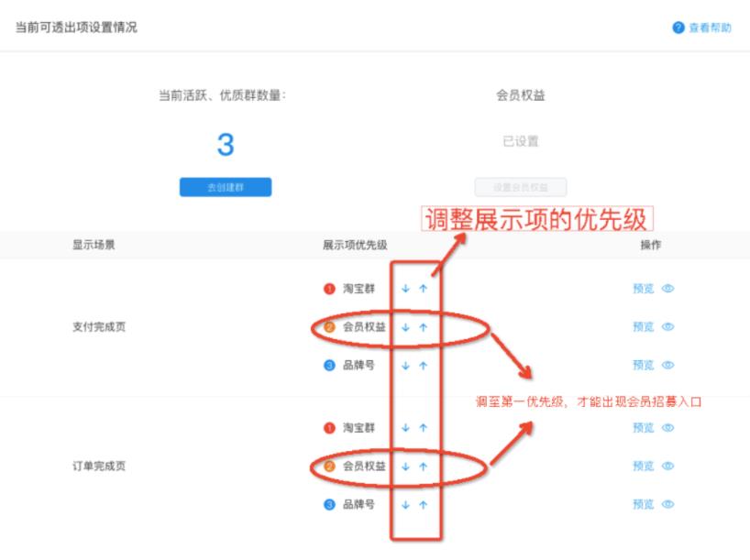Move 品牌号 down on 订单完成页 list
750x560 pixels.
click(406, 505)
